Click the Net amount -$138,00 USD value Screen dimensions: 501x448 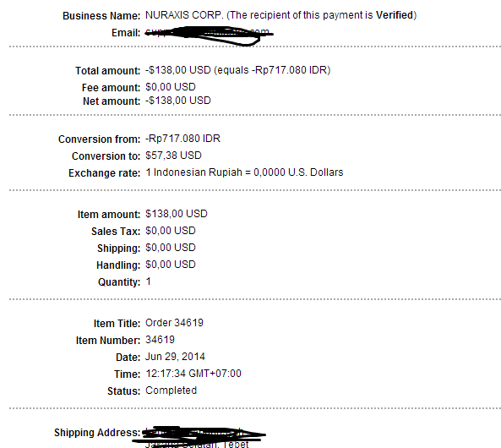click(178, 101)
